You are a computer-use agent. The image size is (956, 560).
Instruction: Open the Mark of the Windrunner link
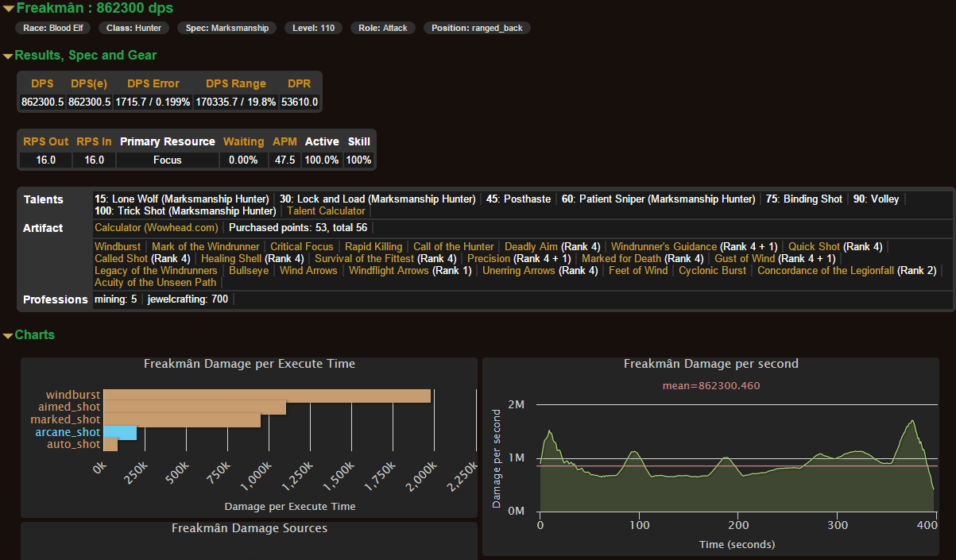coord(205,247)
